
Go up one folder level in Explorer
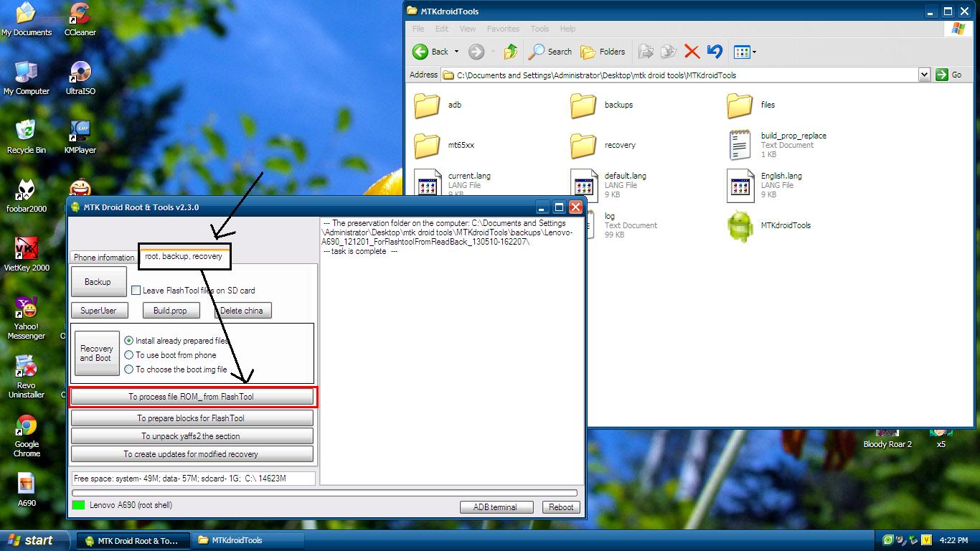(x=511, y=52)
